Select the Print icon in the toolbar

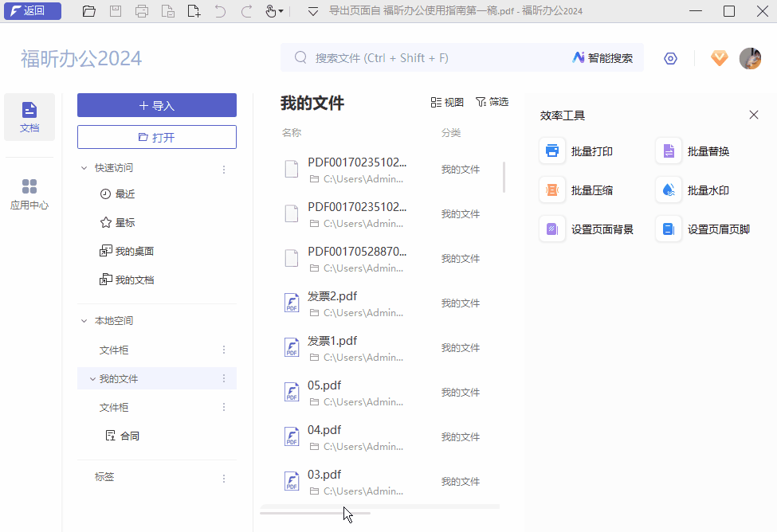coord(140,11)
